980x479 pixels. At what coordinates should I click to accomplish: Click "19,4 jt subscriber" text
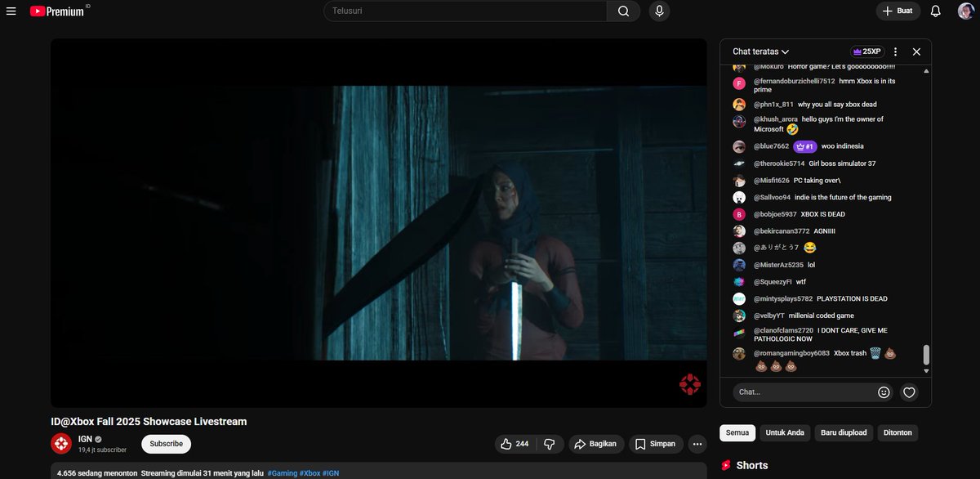[x=102, y=450]
